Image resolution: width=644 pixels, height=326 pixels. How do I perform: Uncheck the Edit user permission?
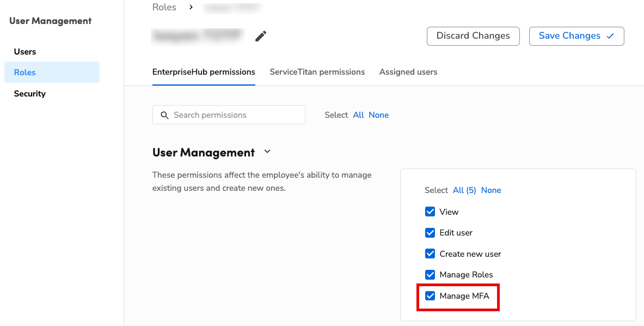click(430, 233)
